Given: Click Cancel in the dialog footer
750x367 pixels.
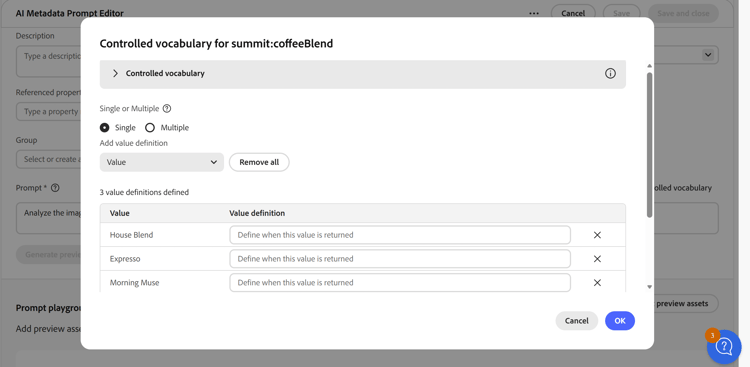Looking at the screenshot, I should (x=576, y=321).
